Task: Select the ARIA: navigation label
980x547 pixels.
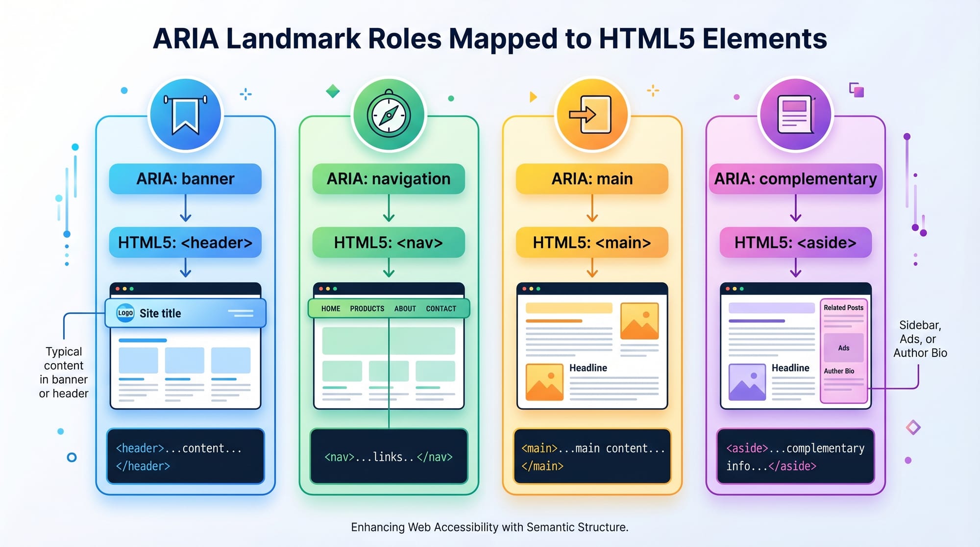Action: pos(389,179)
